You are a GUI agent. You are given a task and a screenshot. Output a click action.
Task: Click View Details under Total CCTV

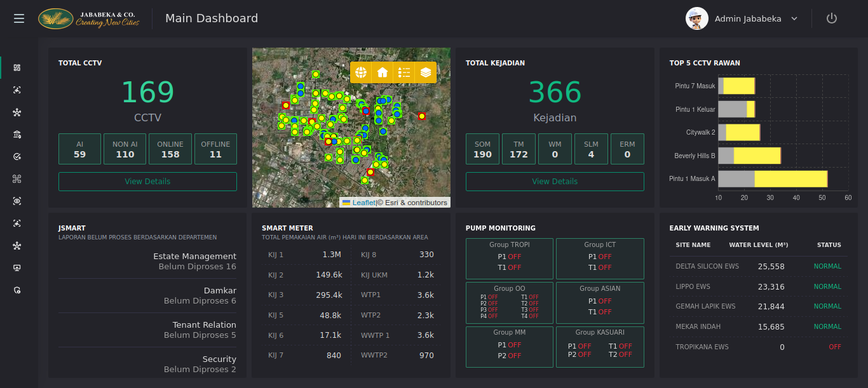[x=147, y=182]
